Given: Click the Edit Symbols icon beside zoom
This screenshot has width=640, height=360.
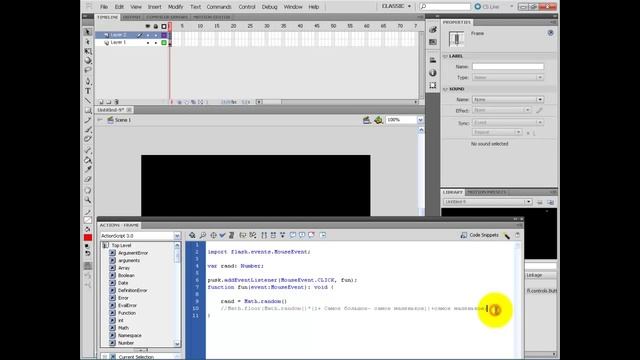Looking at the screenshot, I should 378,120.
